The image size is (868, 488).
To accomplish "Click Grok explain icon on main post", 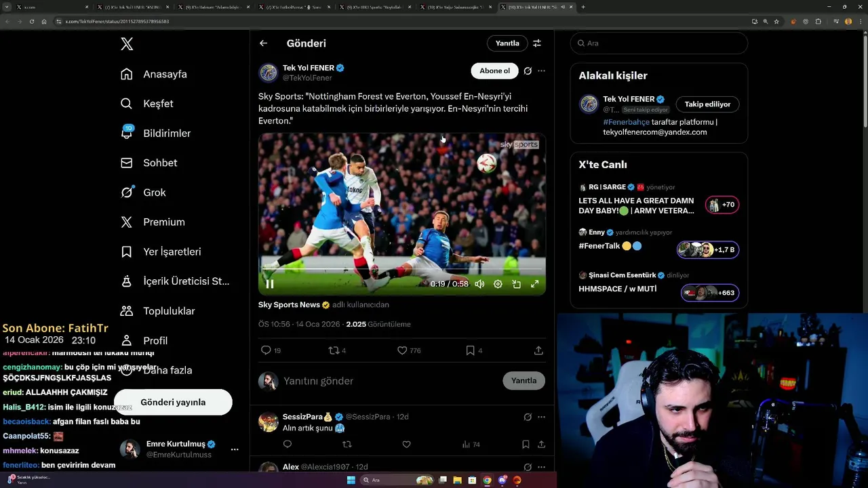I will pos(528,71).
